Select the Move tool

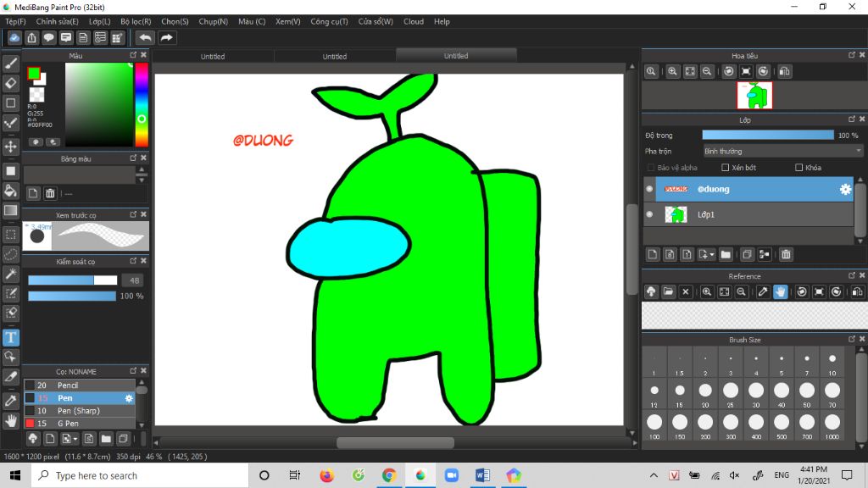click(x=10, y=147)
